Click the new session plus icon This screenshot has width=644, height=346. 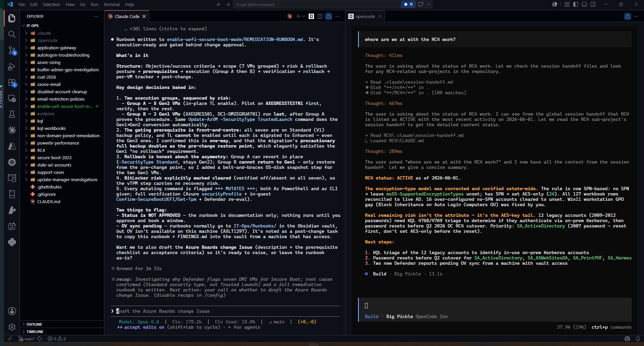[298, 16]
